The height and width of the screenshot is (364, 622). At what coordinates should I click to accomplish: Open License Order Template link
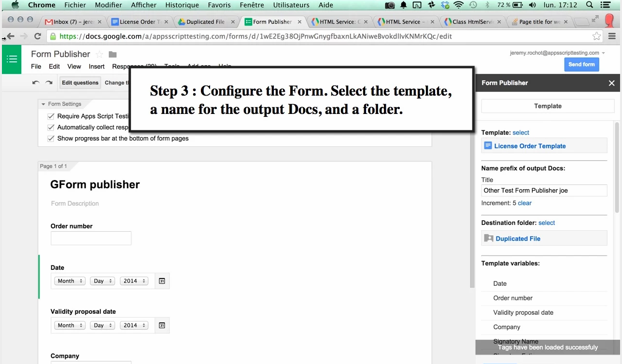click(530, 146)
